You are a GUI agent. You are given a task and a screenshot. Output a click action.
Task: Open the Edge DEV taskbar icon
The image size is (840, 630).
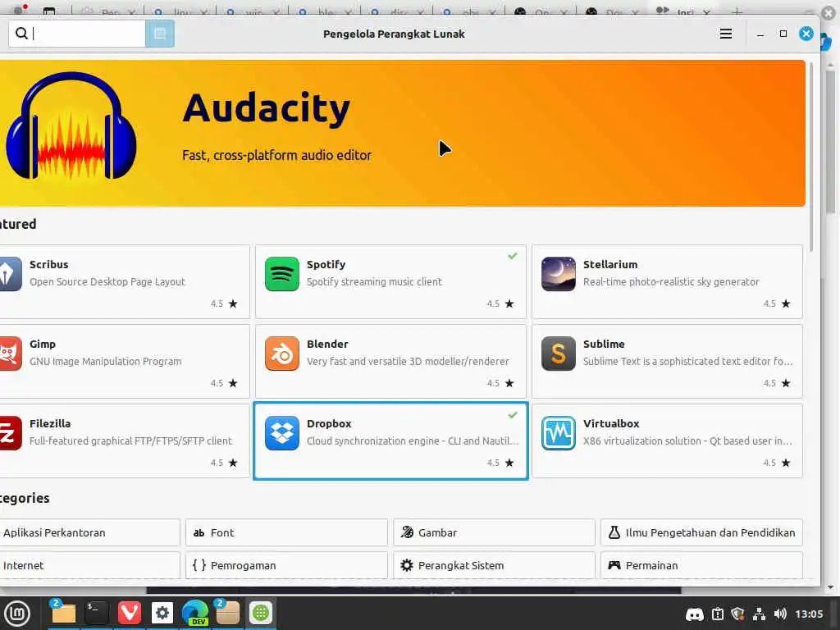(x=195, y=613)
